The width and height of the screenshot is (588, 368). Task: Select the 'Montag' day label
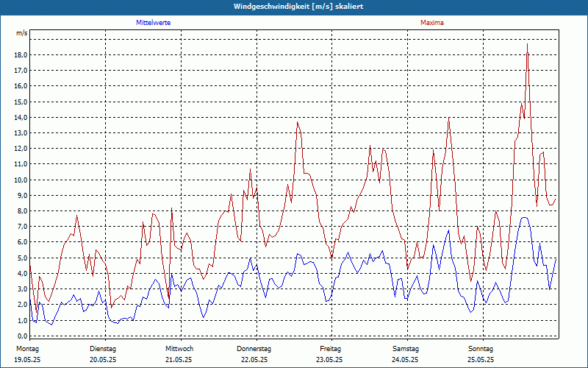[27, 349]
